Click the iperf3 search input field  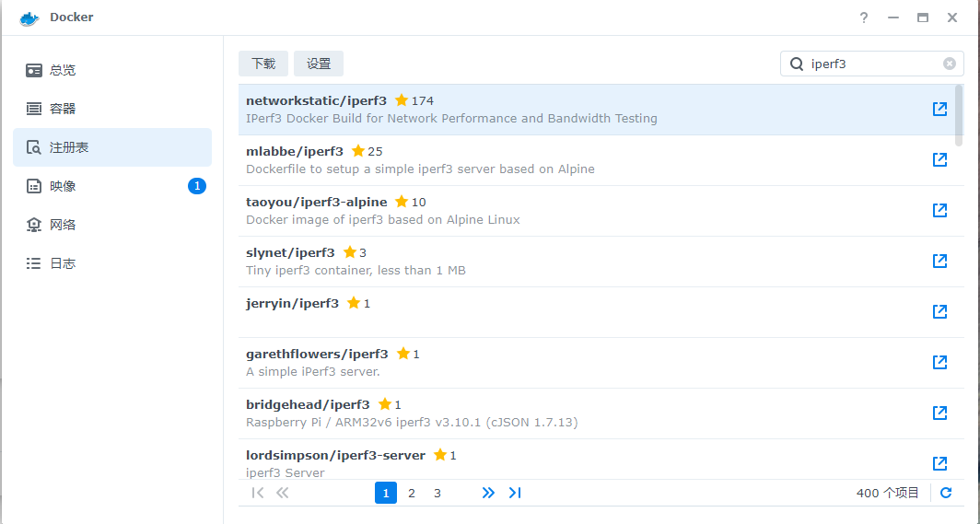870,64
